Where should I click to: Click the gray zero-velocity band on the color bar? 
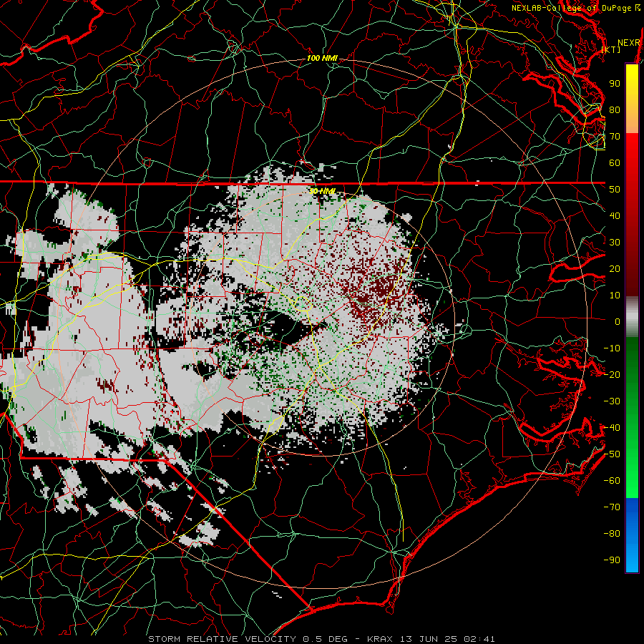[632, 317]
